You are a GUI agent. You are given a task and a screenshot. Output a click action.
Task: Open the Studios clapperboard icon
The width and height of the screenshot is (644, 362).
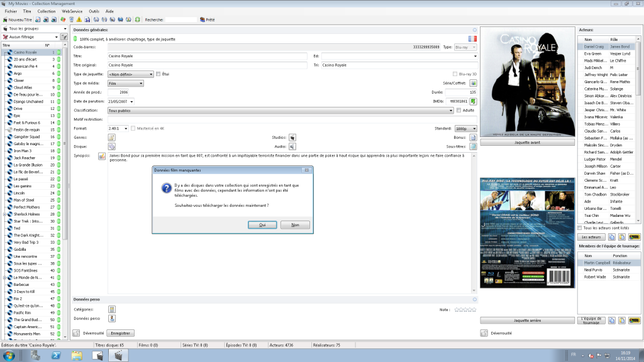292,138
